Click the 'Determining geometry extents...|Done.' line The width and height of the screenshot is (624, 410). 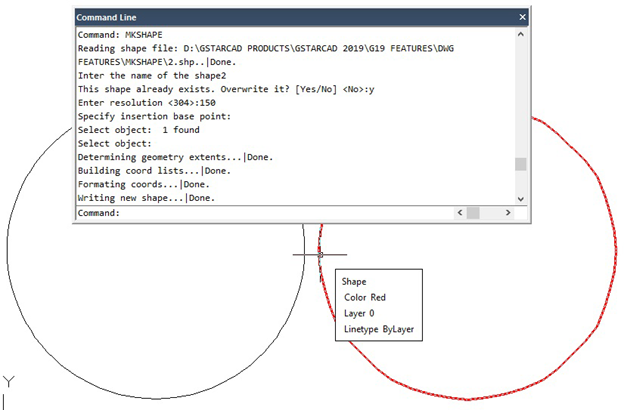tap(176, 157)
